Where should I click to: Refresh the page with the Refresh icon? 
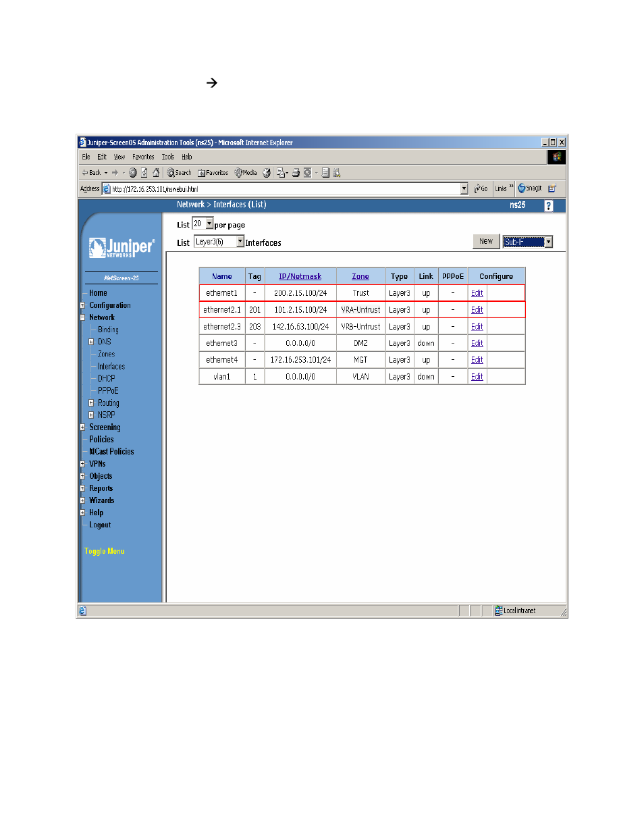coord(144,173)
